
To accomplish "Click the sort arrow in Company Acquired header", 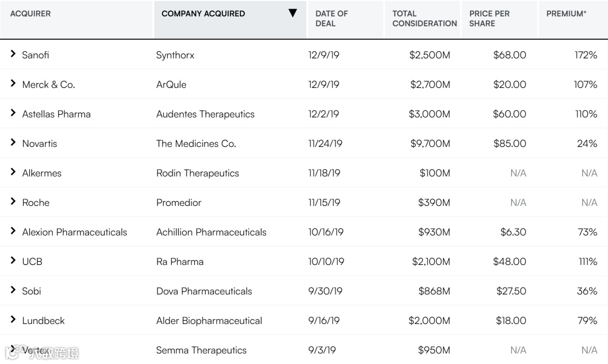I will [x=292, y=14].
